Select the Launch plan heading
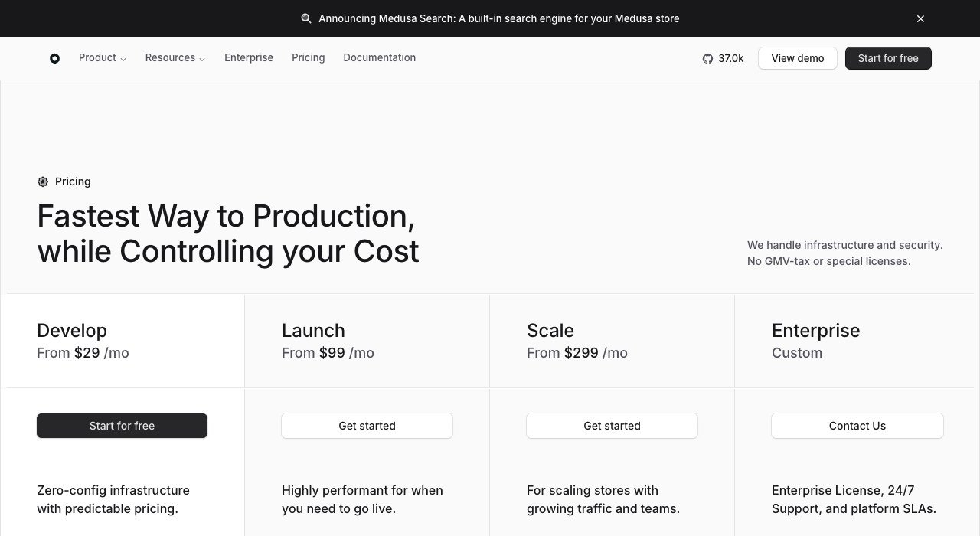980x536 pixels. [x=313, y=331]
